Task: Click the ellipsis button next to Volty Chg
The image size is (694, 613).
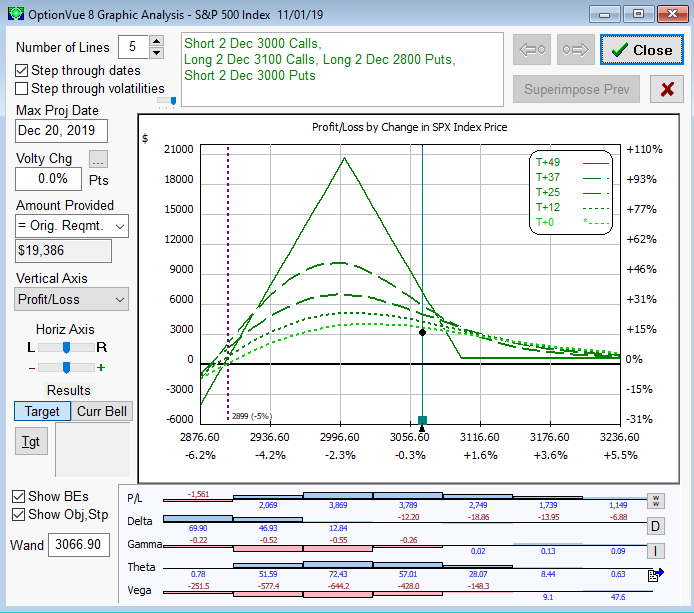Action: (x=97, y=159)
